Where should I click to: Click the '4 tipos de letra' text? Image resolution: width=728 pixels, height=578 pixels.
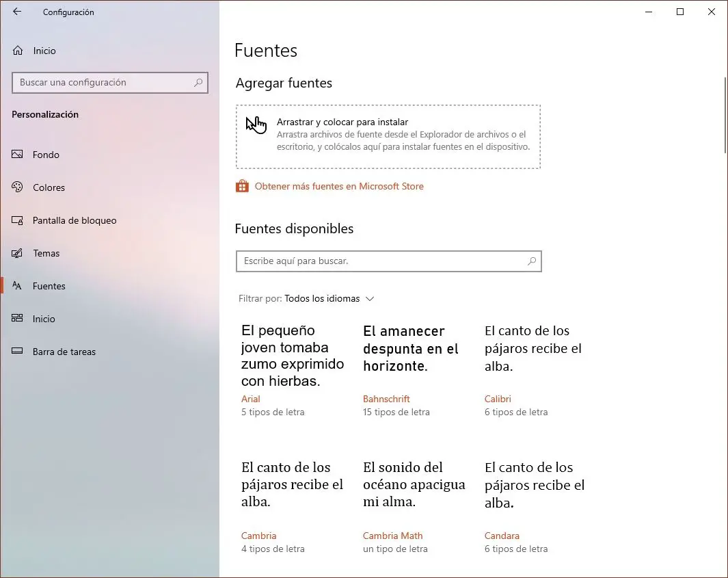273,549
